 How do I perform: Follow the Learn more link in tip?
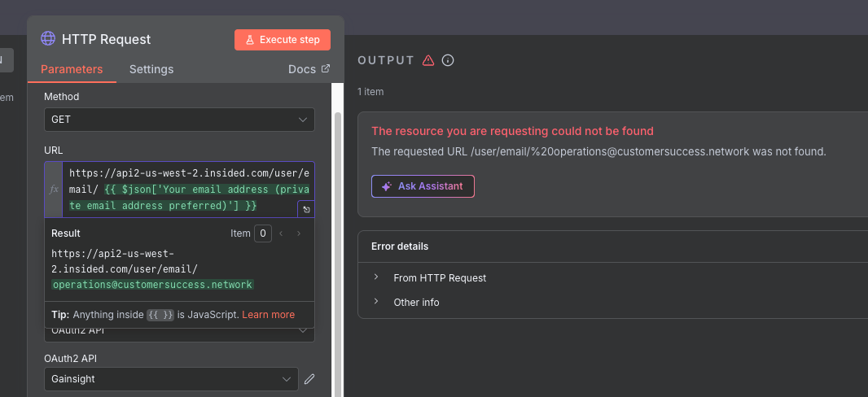click(x=268, y=315)
